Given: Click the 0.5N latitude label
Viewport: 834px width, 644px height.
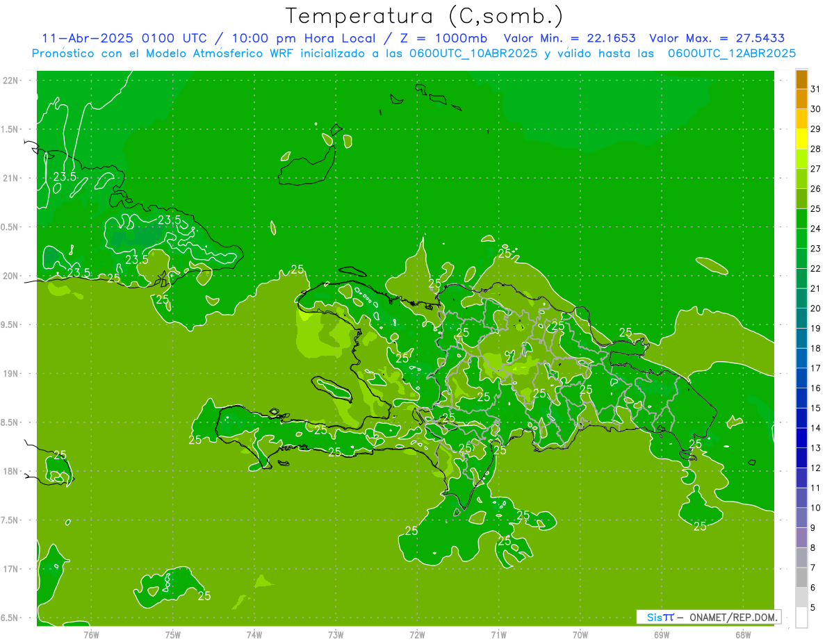Looking at the screenshot, I should pyautogui.click(x=11, y=227).
